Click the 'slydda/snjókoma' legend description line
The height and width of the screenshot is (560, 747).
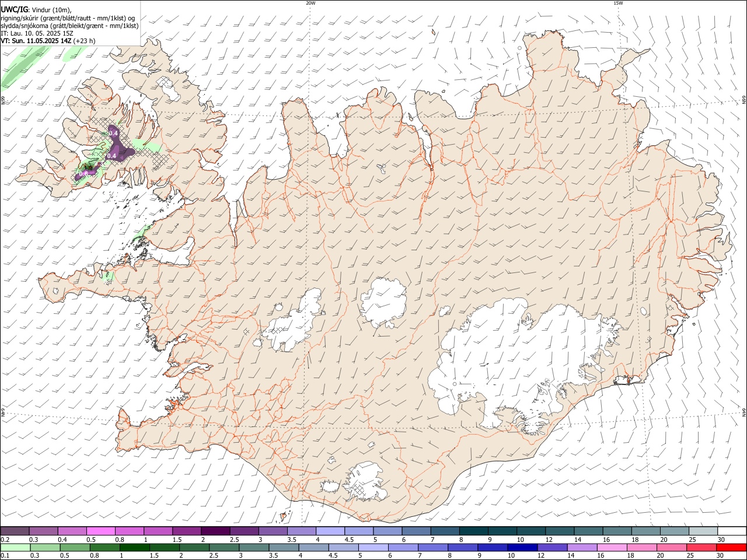(69, 26)
